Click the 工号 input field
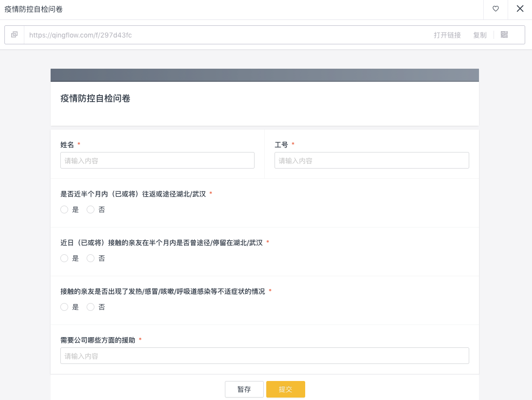 [x=372, y=160]
